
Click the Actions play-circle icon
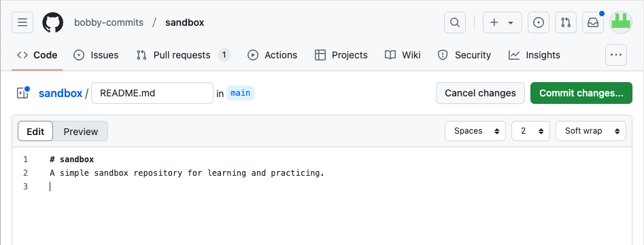click(x=253, y=55)
